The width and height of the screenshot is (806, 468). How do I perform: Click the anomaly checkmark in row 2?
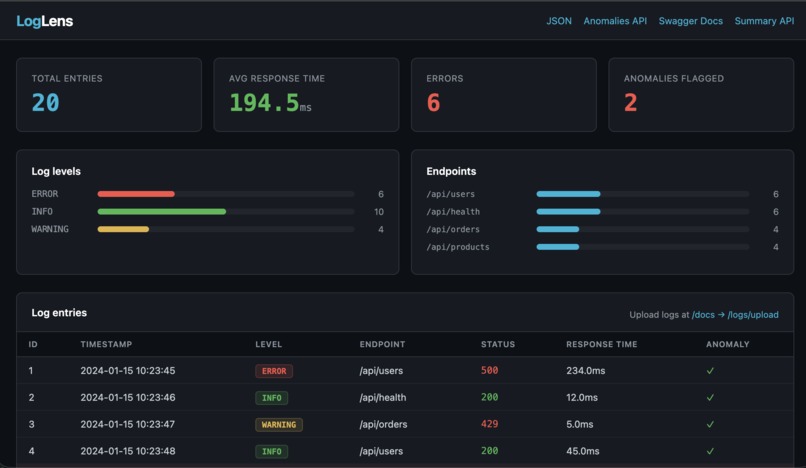click(710, 398)
